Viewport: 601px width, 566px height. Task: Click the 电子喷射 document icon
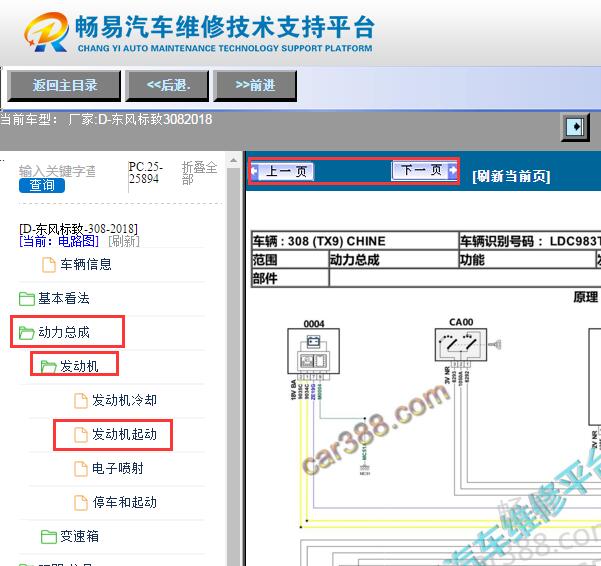coord(80,469)
